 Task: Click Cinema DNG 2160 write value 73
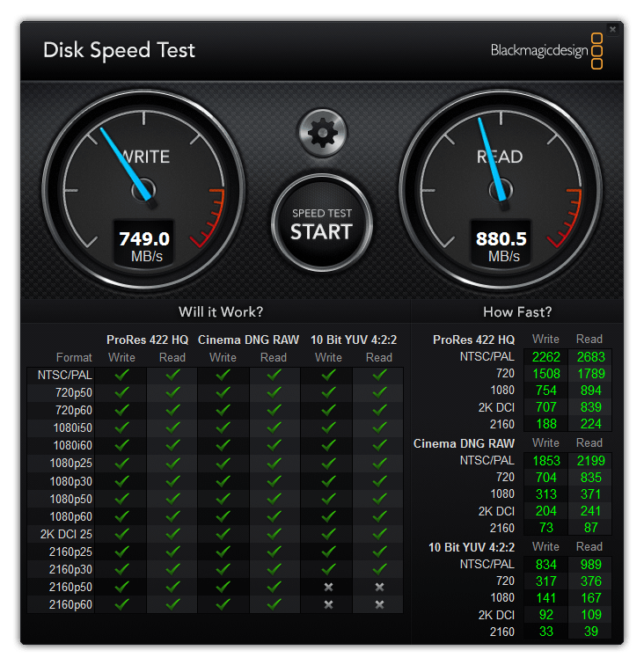click(546, 528)
